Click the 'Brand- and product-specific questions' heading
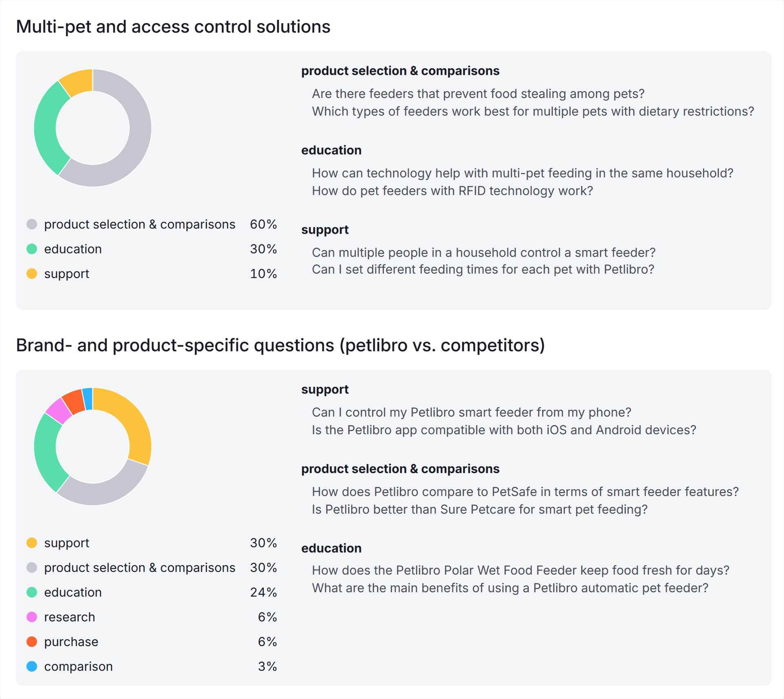The image size is (784, 699). click(x=280, y=345)
